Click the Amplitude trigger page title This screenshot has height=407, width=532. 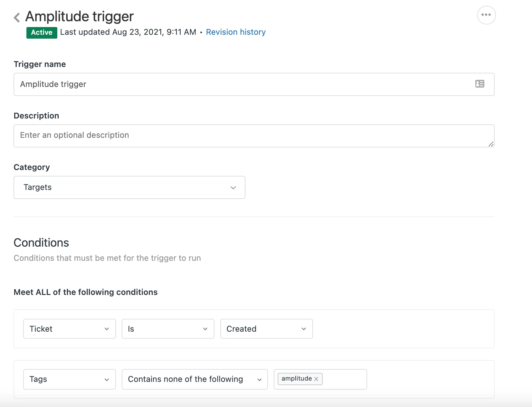pos(80,16)
